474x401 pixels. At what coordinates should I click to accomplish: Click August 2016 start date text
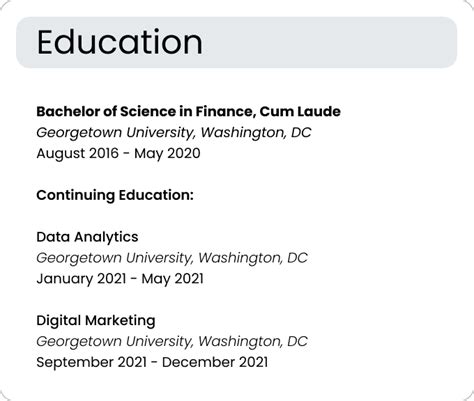77,154
